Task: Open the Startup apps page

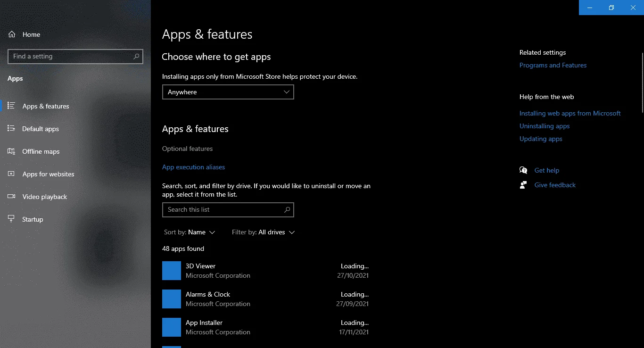Action: [x=33, y=219]
